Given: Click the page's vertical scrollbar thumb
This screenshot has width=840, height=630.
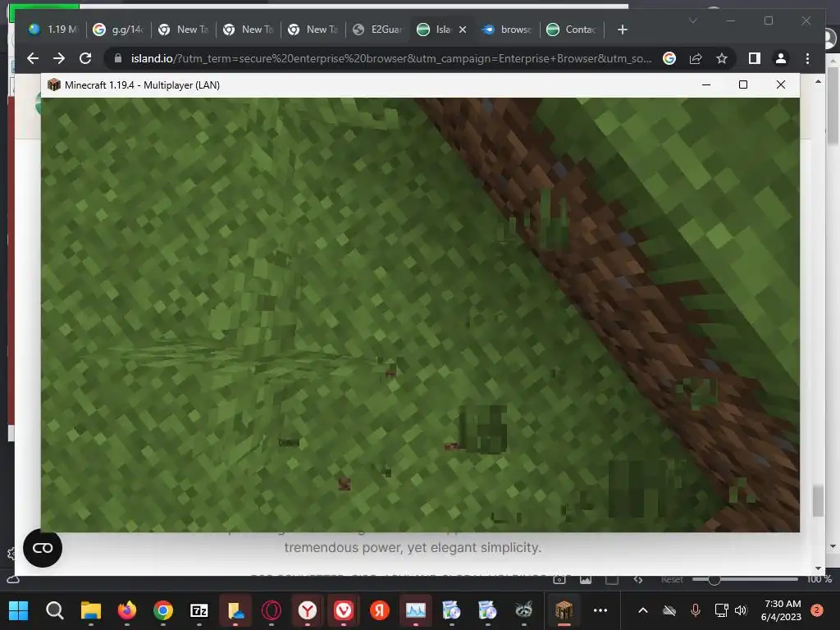Looking at the screenshot, I should 818,501.
